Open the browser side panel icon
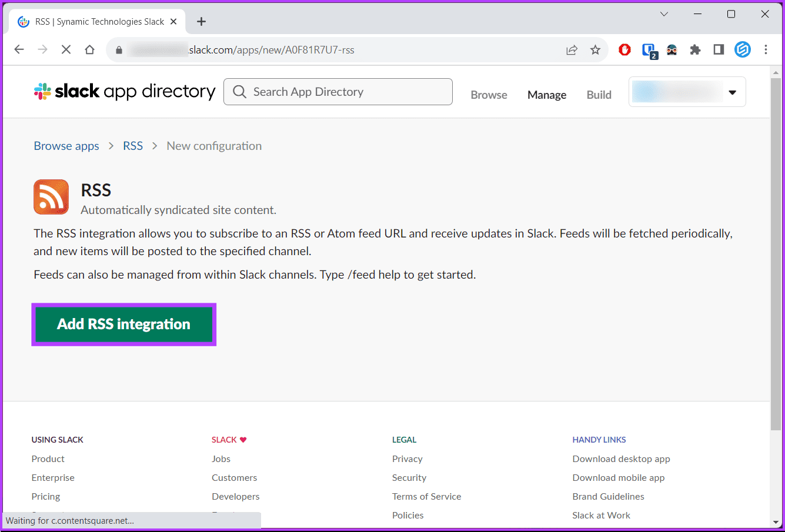 (718, 50)
